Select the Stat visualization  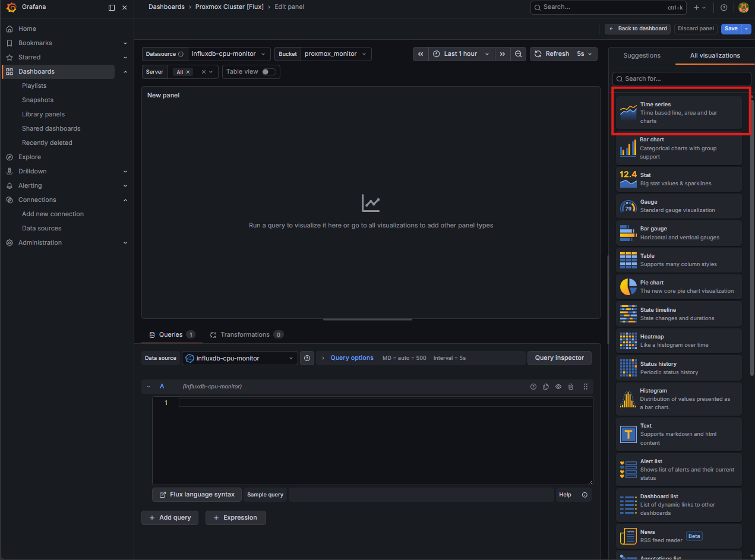tap(679, 179)
